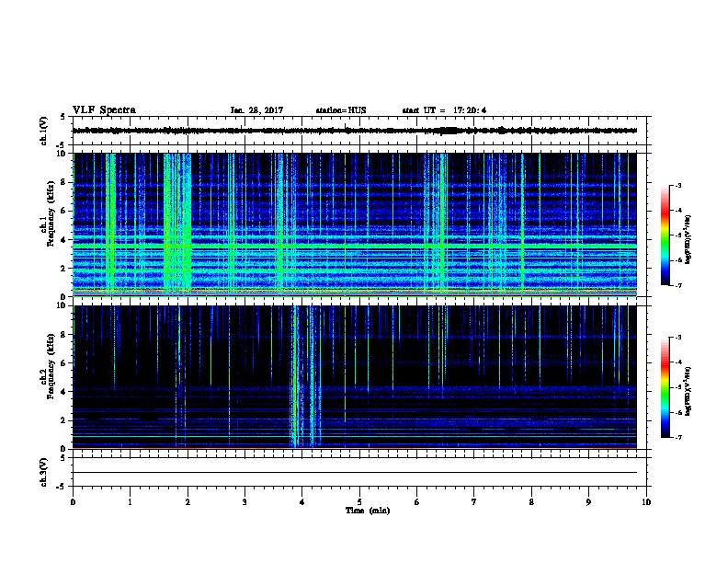Click the 'ch.3(V)' axis label
728x563 pixels.
click(44, 472)
